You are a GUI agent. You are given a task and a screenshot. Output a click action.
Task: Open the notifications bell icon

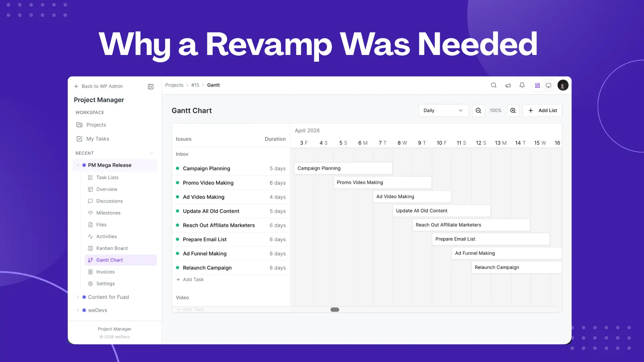(x=522, y=85)
